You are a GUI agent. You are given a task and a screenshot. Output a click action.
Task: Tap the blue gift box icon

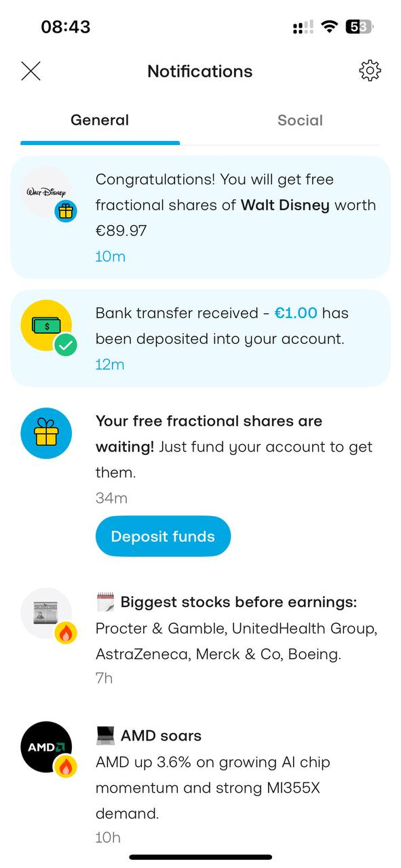(47, 433)
